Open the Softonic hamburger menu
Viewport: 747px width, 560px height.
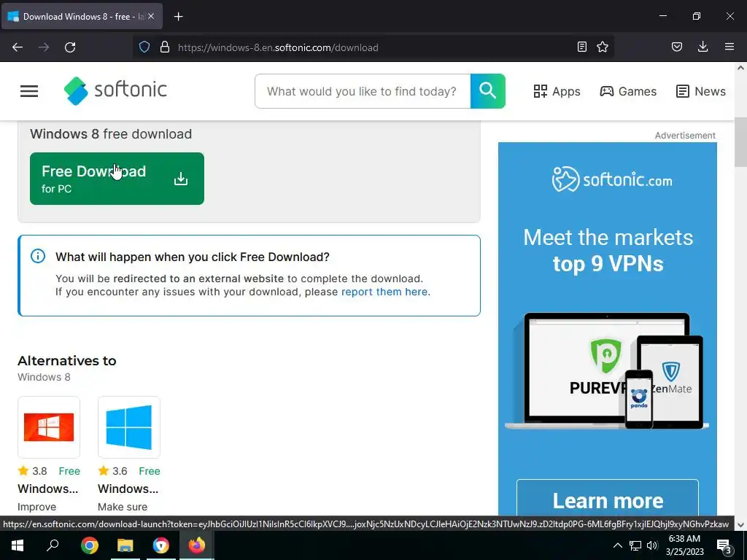[x=29, y=91]
